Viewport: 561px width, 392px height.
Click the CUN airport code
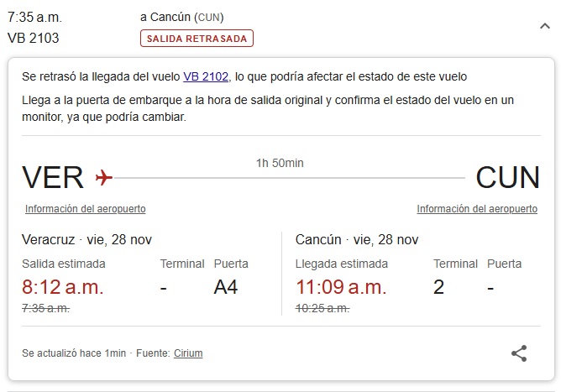pos(507,178)
